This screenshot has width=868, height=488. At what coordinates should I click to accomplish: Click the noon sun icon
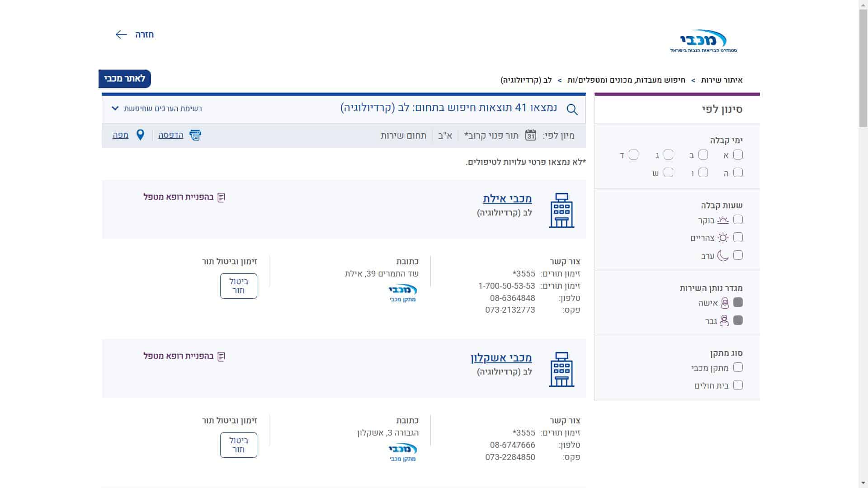coord(723,238)
